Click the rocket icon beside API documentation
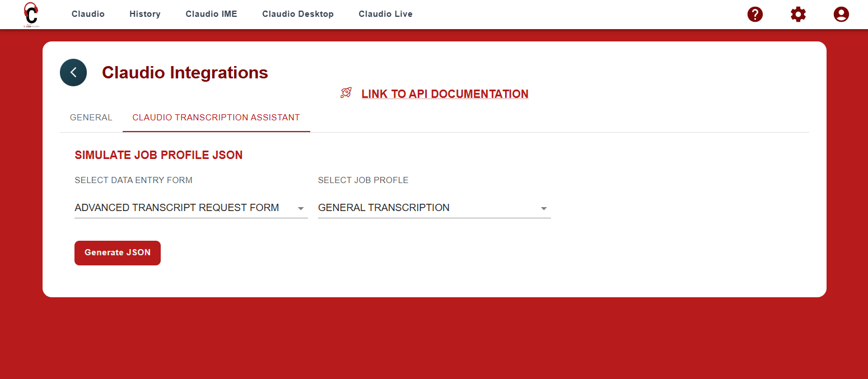The image size is (868, 379). click(x=346, y=93)
